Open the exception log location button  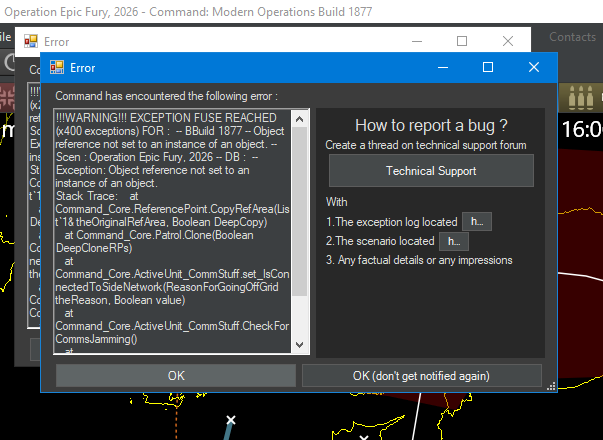tap(476, 222)
